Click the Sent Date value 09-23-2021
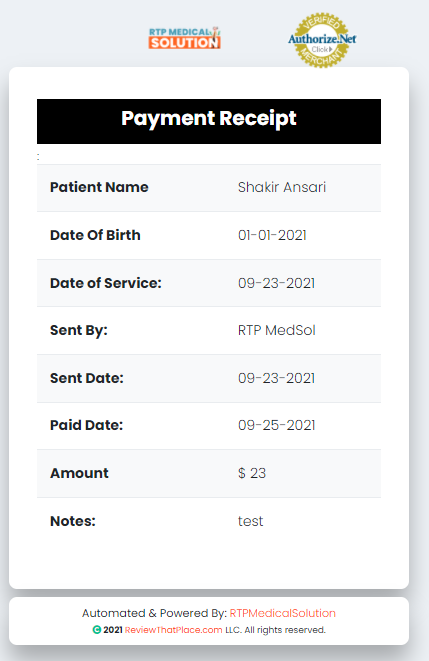 [276, 378]
